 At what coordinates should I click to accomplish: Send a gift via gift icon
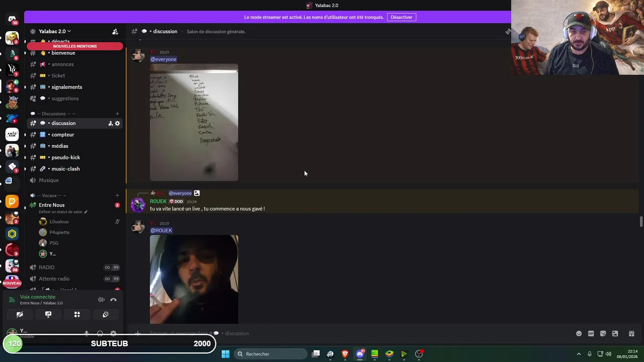pos(631,333)
